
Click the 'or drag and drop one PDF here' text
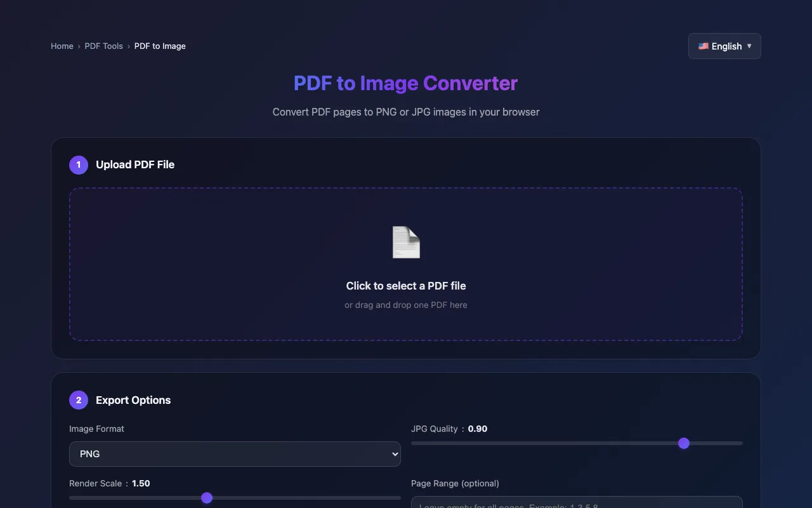point(406,305)
